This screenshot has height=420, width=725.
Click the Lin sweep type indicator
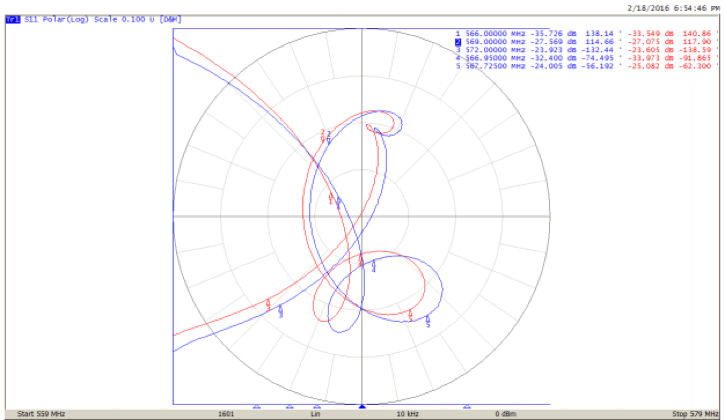315,413
